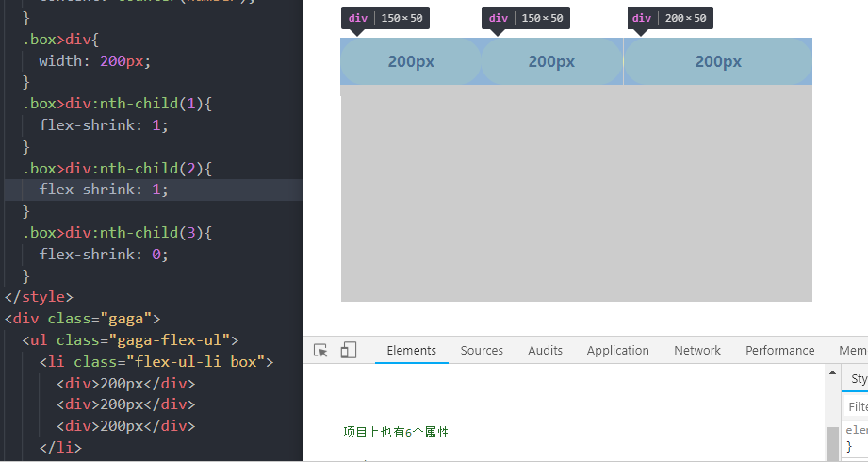
Task: Switch to the Application tab
Action: click(618, 350)
